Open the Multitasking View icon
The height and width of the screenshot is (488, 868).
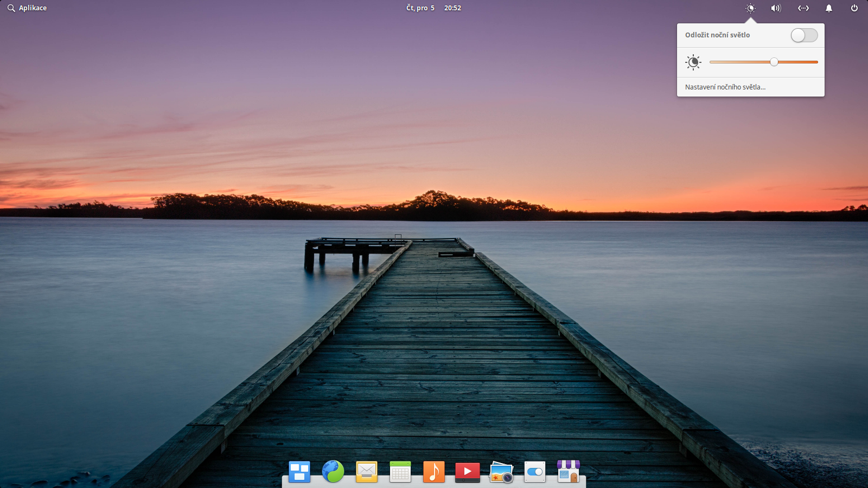[299, 472]
